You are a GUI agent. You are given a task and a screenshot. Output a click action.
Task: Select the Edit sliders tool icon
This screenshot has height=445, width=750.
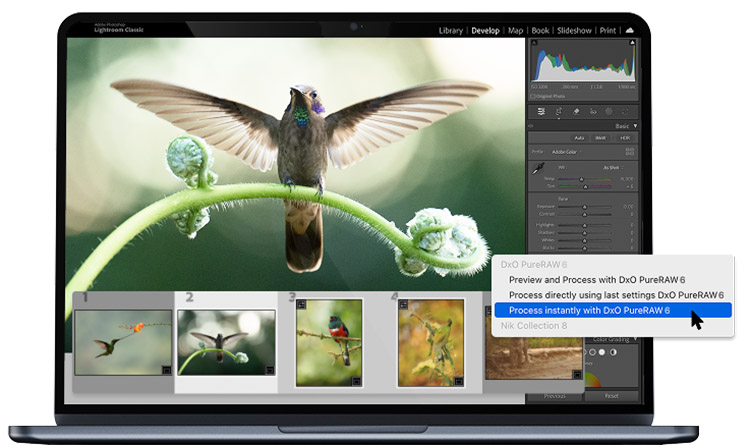click(x=541, y=111)
